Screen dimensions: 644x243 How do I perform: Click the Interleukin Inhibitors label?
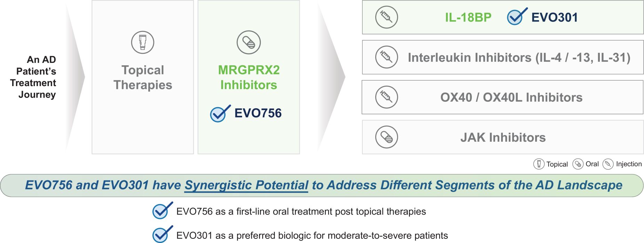pyautogui.click(x=519, y=58)
